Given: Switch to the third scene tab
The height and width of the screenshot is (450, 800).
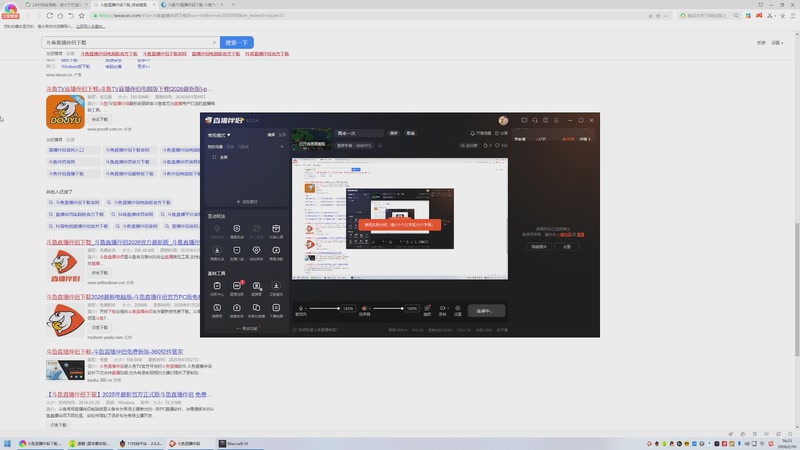Looking at the screenshot, I should (243, 147).
